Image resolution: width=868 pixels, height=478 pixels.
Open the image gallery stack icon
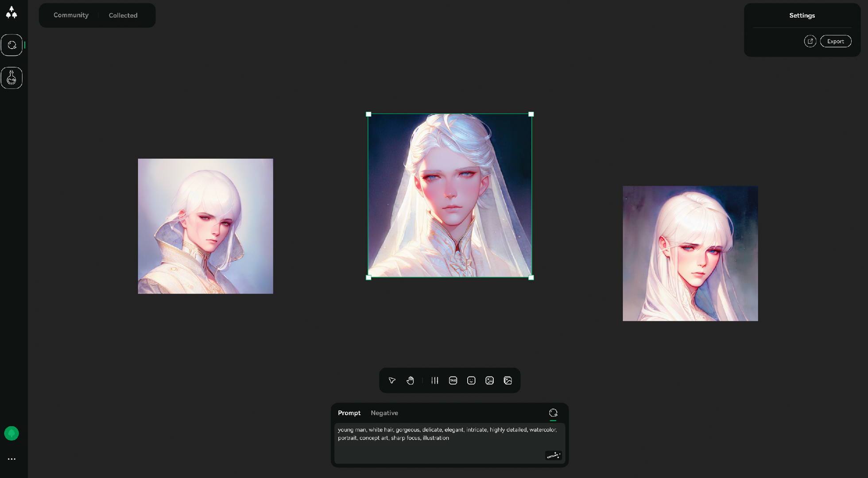(508, 381)
